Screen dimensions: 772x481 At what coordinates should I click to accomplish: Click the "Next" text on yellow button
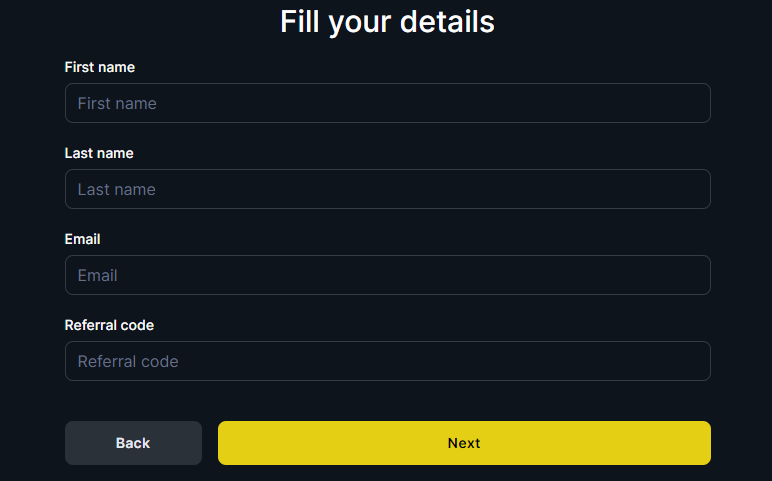(464, 443)
